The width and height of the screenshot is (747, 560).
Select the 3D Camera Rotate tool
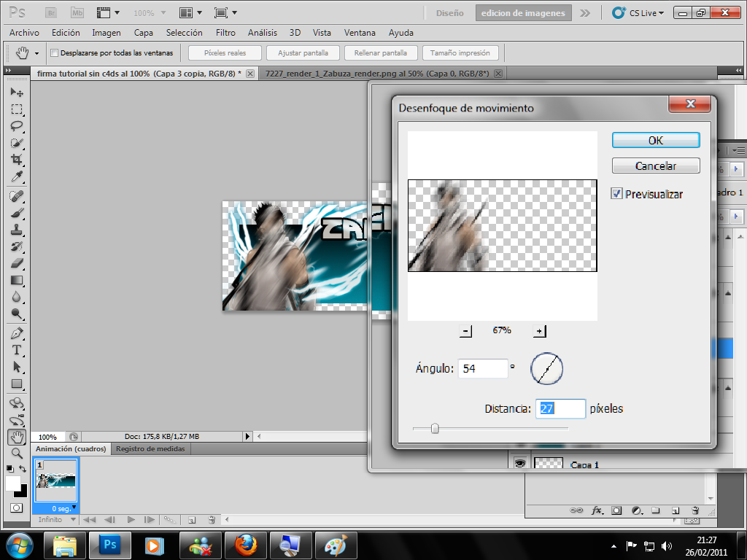17,420
